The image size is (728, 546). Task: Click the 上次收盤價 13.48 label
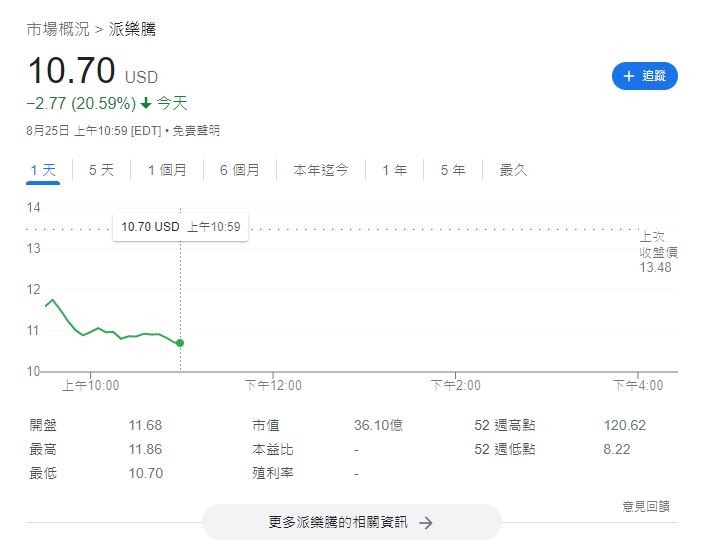658,252
